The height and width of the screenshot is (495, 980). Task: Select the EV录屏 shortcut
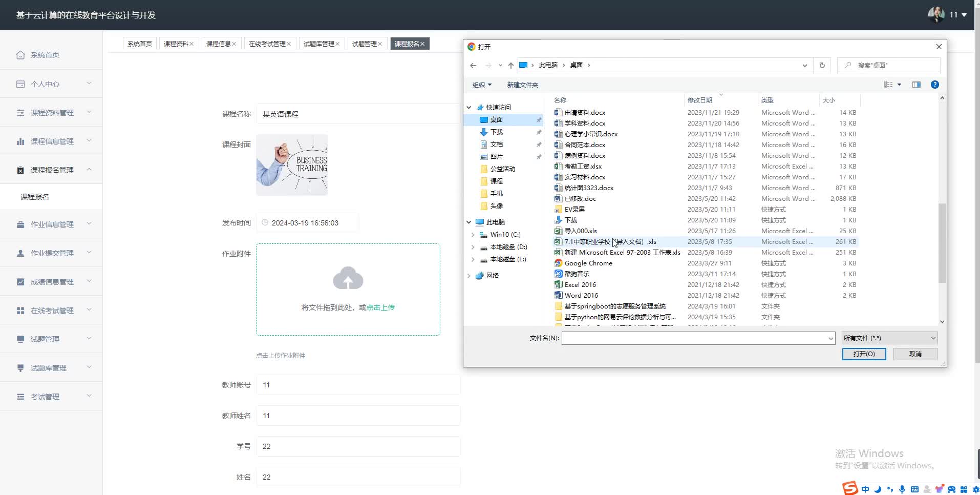click(569, 209)
